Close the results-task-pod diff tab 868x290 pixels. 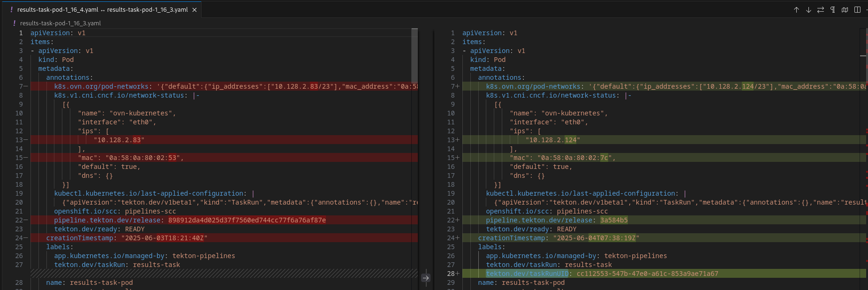click(x=195, y=10)
